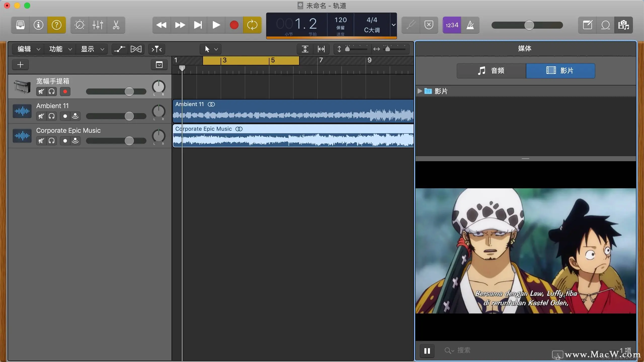This screenshot has width=644, height=362.
Task: Adjust the master volume slider
Action: tap(527, 25)
